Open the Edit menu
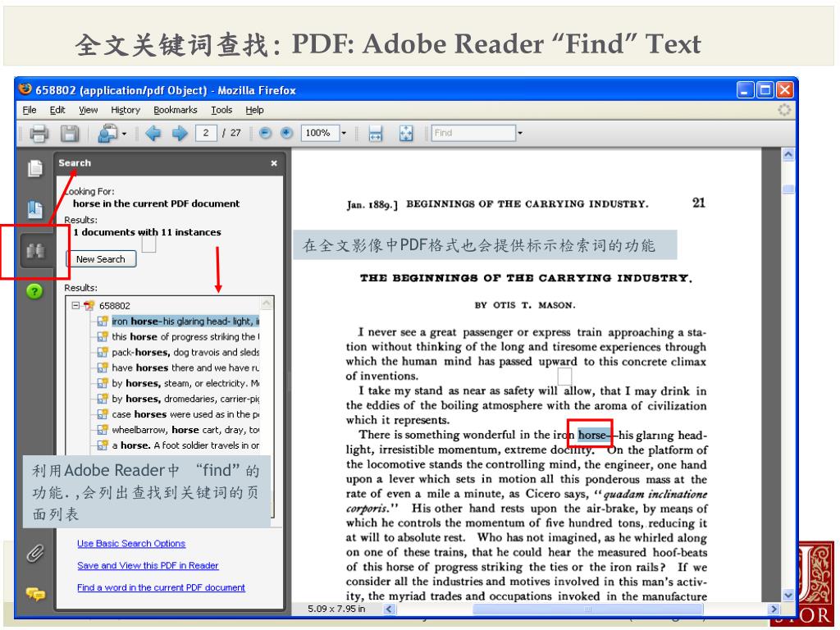The width and height of the screenshot is (840, 630). [57, 110]
